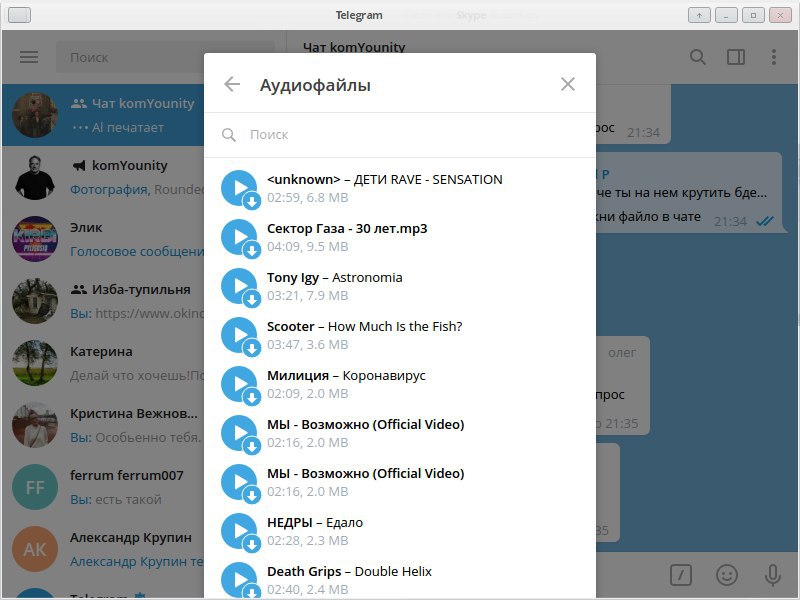Select the Сектор Газа - 30 лет.mp3 title

(347, 229)
